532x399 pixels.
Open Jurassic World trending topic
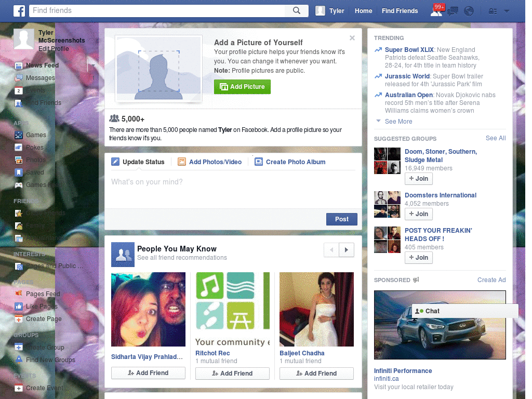[407, 76]
